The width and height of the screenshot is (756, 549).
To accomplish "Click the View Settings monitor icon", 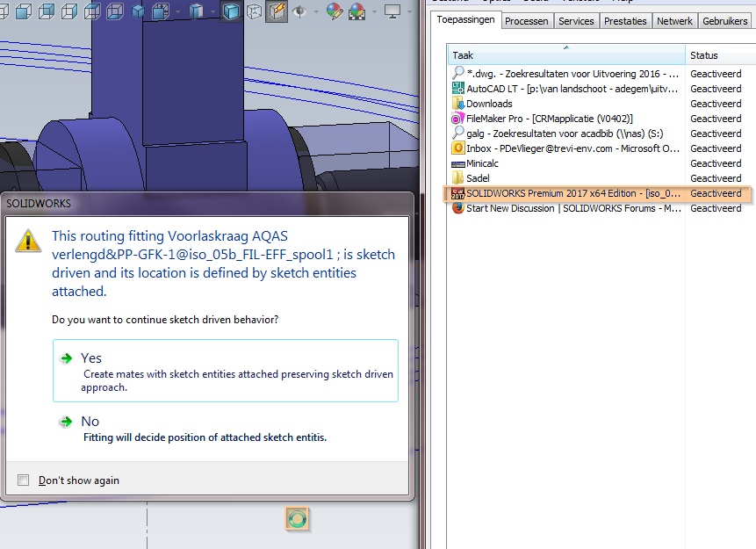I will (392, 11).
